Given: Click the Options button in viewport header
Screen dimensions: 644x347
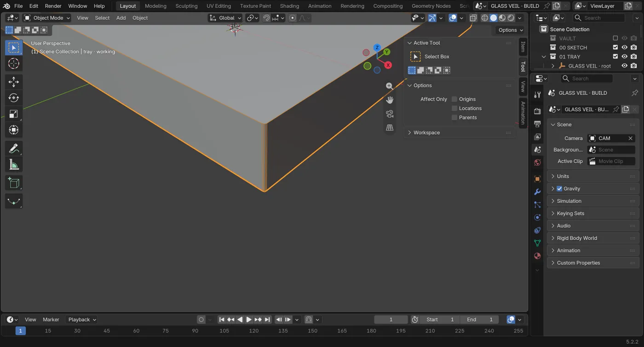Looking at the screenshot, I should pyautogui.click(x=510, y=30).
